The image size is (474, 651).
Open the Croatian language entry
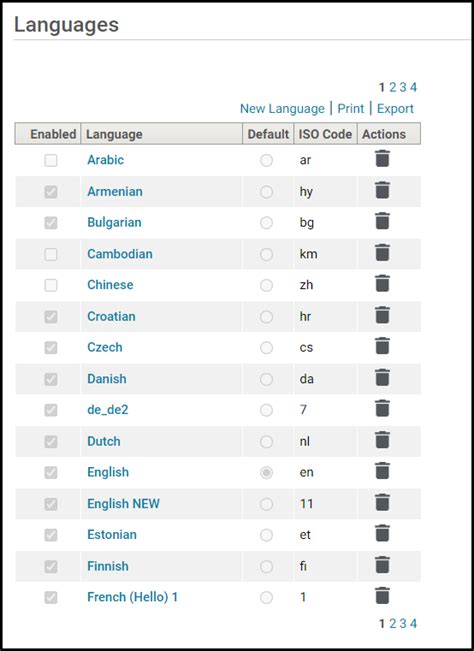pos(111,316)
